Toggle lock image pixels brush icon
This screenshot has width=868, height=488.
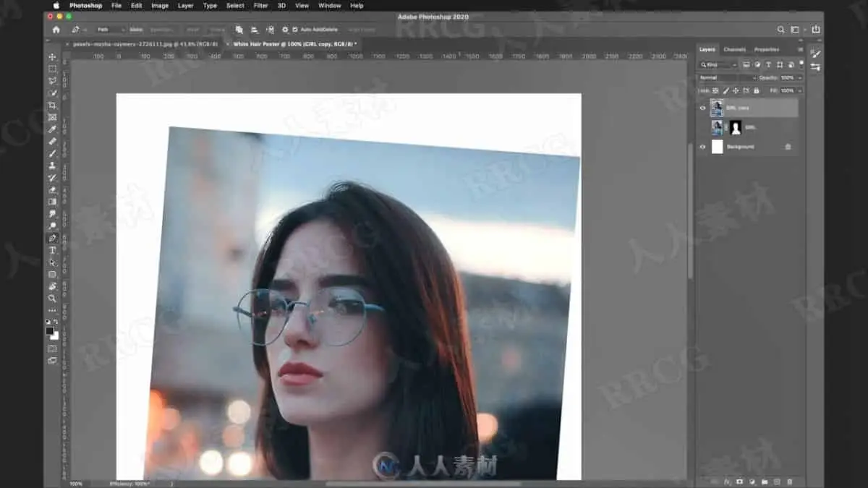pos(726,90)
